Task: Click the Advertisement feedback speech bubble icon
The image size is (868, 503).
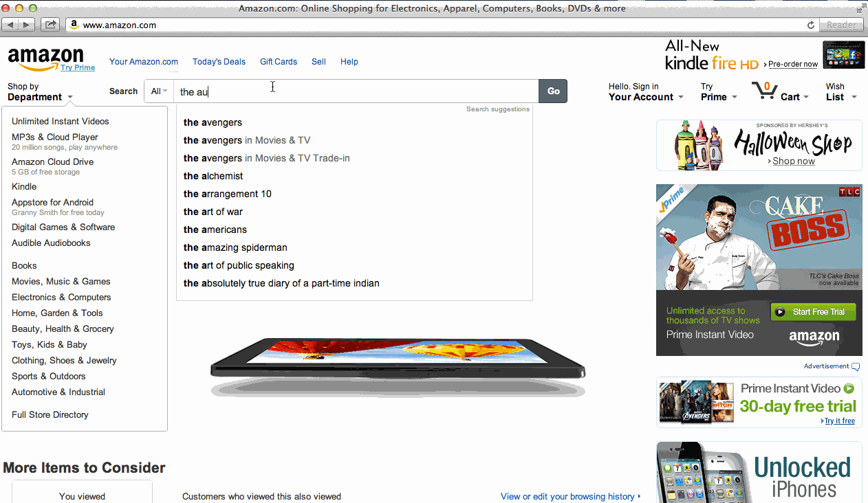Action: [x=856, y=367]
